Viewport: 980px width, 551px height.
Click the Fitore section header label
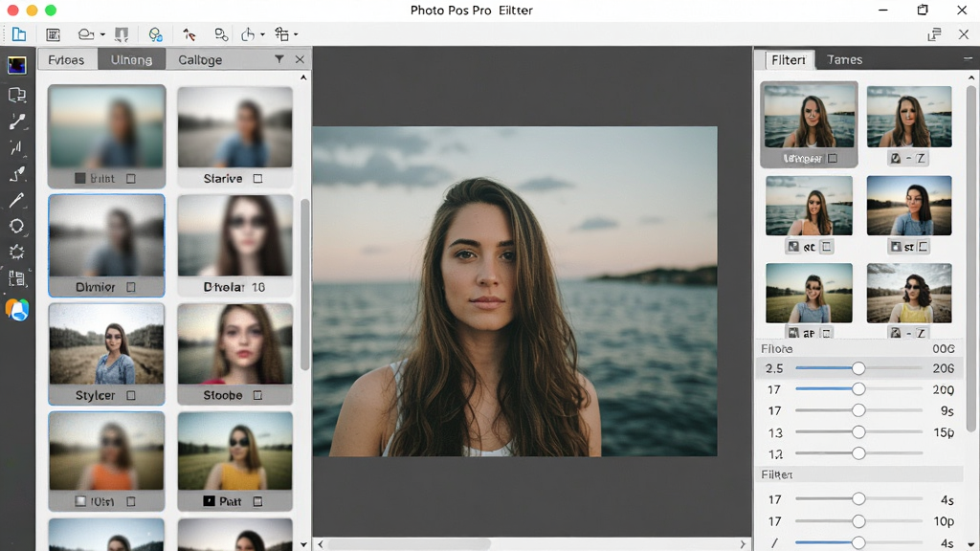click(x=777, y=348)
